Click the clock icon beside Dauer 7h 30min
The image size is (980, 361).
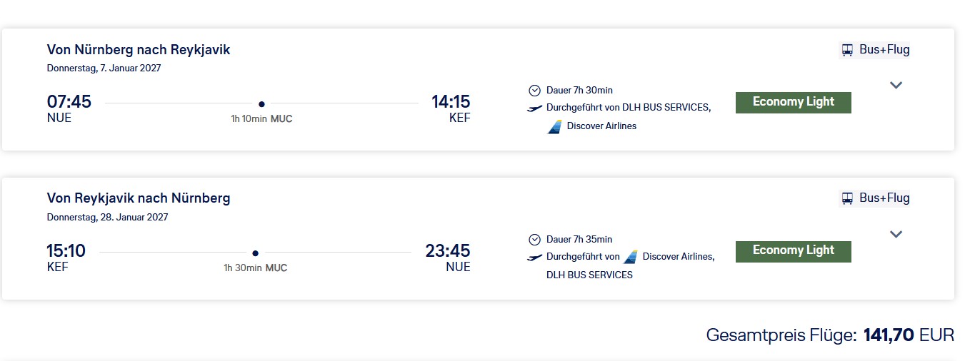pyautogui.click(x=534, y=91)
